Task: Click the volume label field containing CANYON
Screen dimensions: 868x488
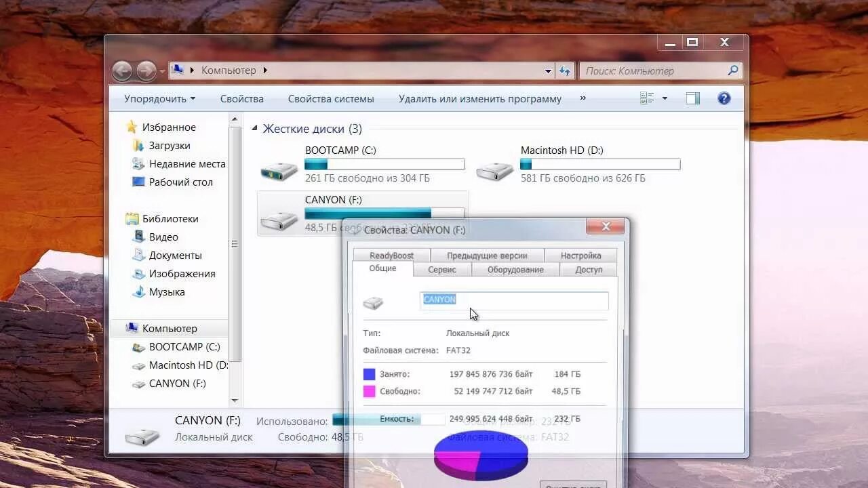Action: 513,300
